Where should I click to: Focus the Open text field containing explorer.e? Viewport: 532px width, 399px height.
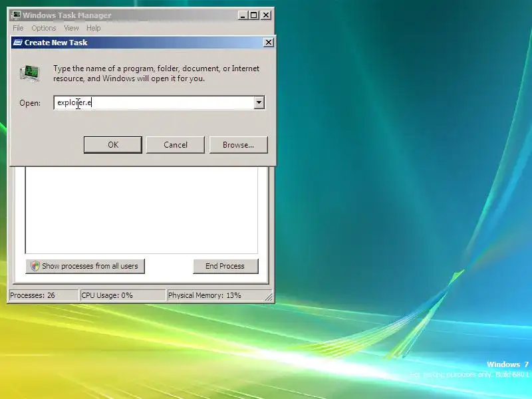point(154,102)
